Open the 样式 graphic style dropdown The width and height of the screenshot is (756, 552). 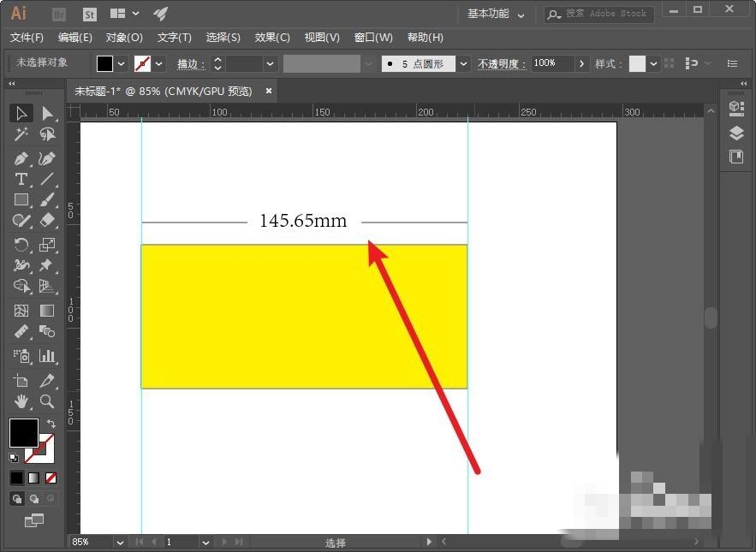(653, 63)
